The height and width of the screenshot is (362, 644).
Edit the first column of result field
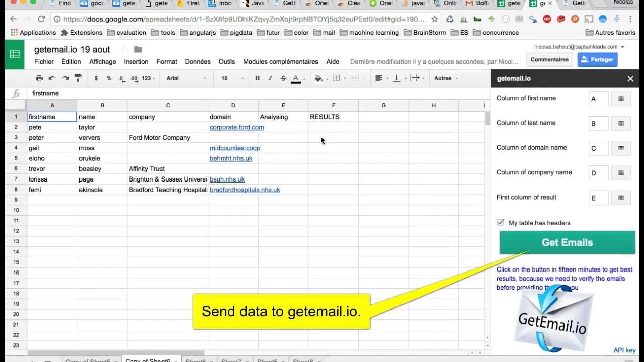click(x=598, y=198)
